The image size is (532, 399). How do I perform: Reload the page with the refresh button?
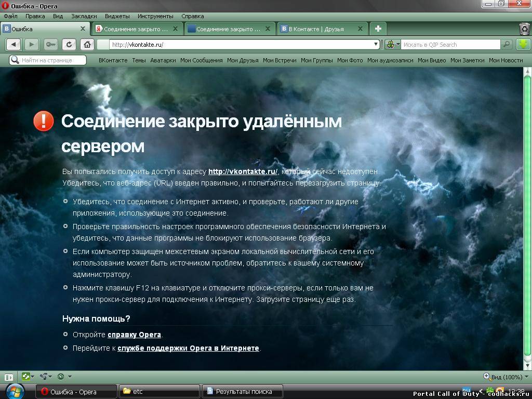pyautogui.click(x=69, y=45)
